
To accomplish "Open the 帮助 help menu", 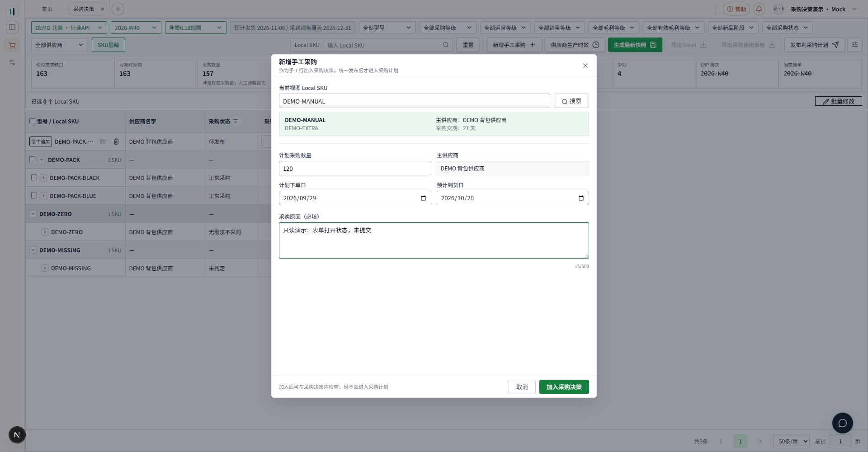I will tap(736, 9).
